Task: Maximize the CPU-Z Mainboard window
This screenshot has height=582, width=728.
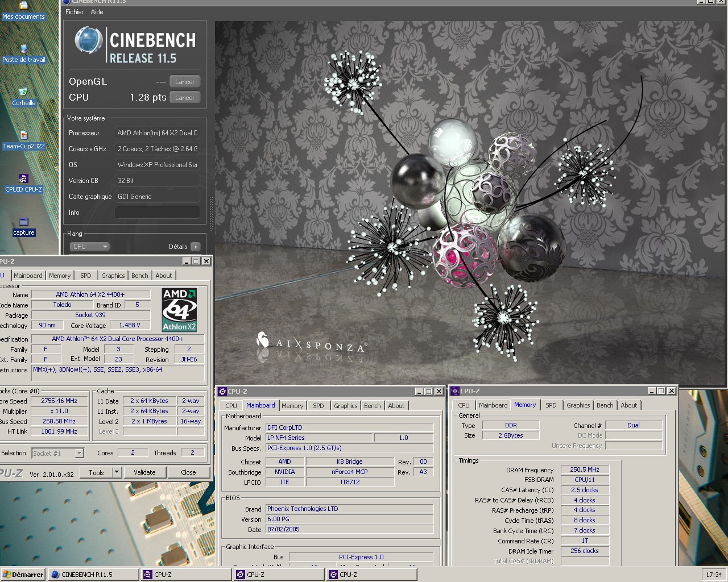Action: coord(428,392)
